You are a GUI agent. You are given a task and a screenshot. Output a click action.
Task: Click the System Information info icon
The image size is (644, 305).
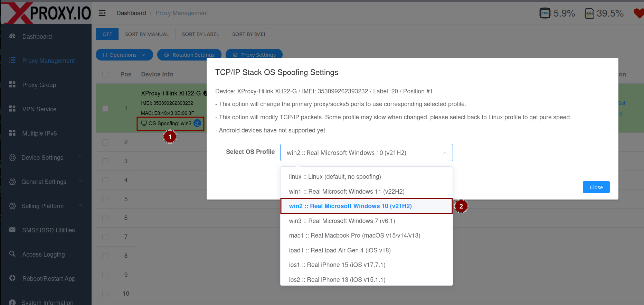(12, 302)
